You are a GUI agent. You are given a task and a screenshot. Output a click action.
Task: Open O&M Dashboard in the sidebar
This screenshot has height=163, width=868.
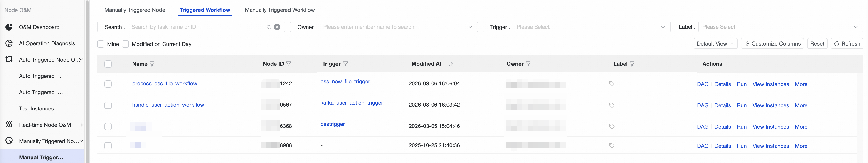tap(39, 27)
